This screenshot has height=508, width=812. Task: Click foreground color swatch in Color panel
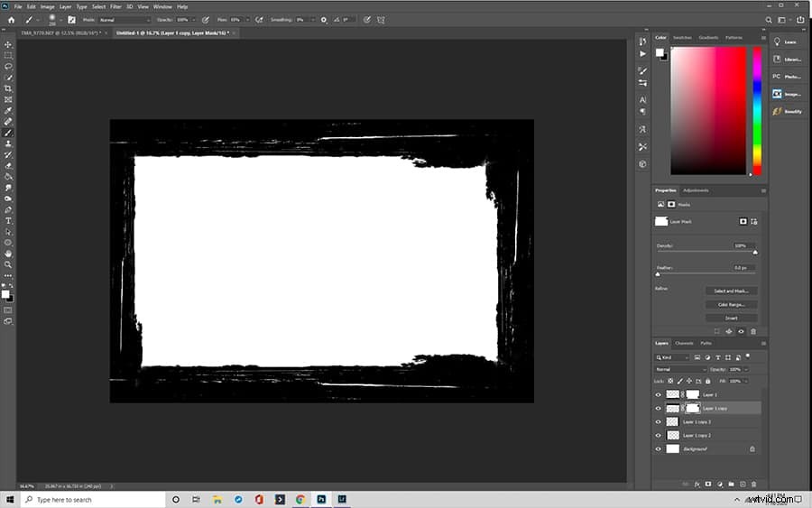click(x=660, y=52)
